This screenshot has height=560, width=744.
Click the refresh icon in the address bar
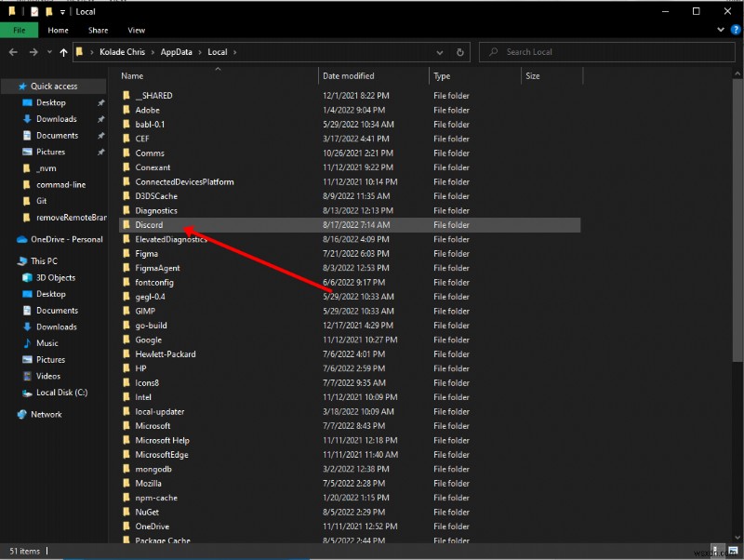[461, 52]
